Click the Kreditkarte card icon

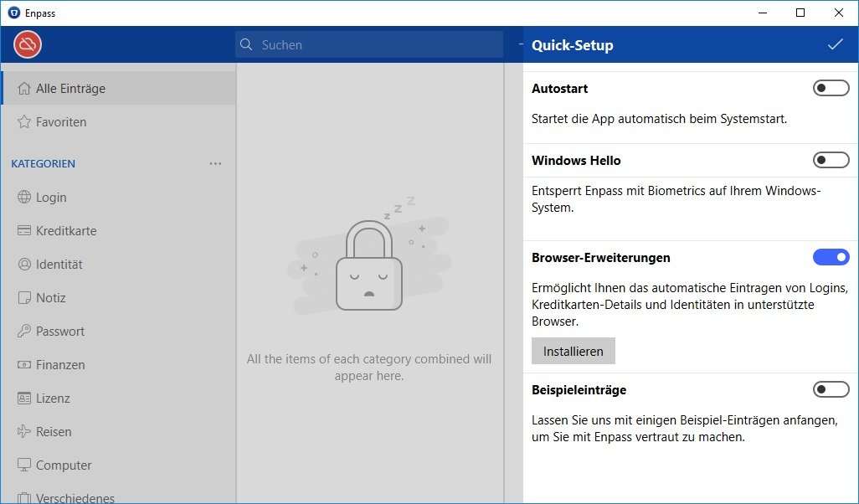click(23, 231)
